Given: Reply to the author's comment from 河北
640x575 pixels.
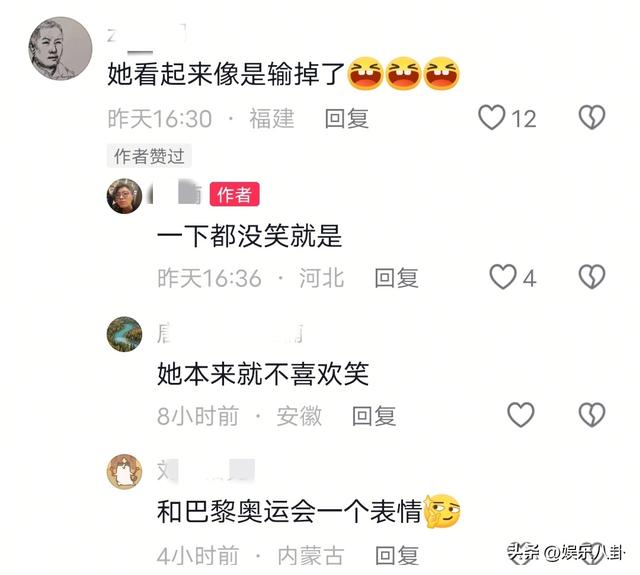Looking at the screenshot, I should (x=396, y=278).
